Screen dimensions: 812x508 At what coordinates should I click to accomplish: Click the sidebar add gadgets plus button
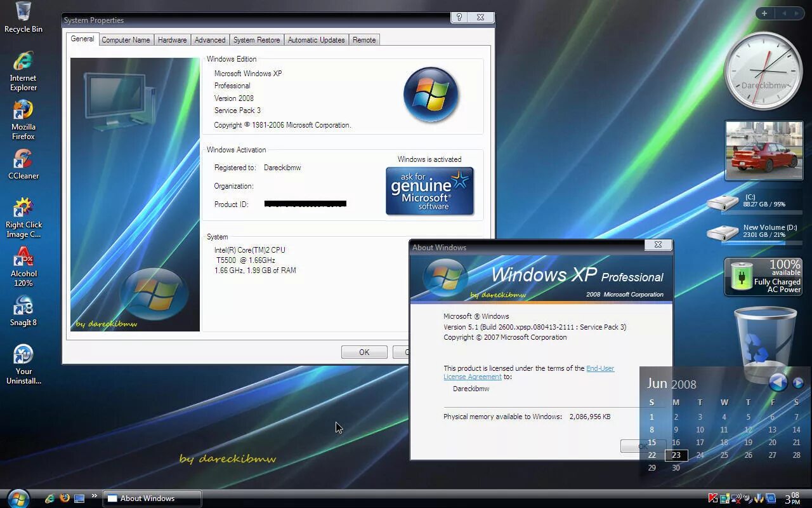point(764,13)
